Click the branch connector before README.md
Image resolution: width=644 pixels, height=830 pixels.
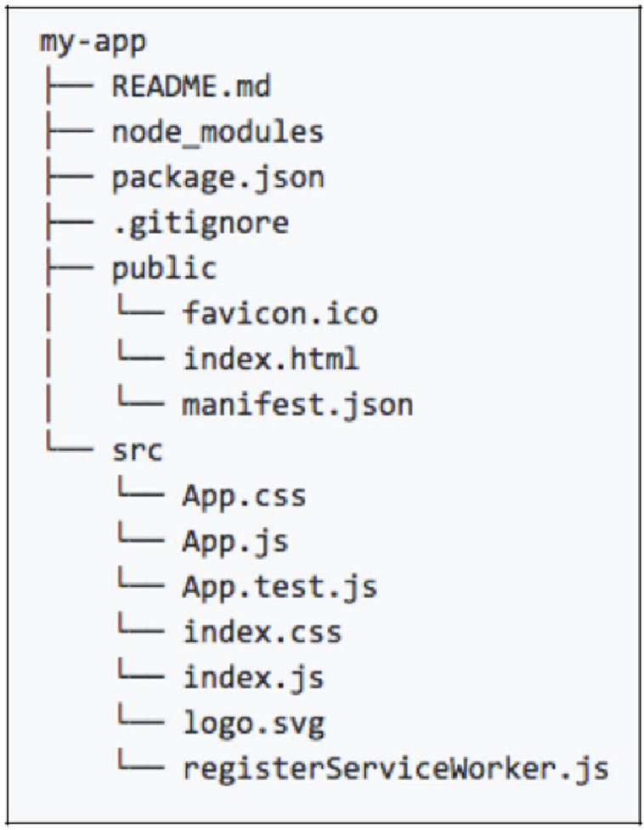click(70, 86)
